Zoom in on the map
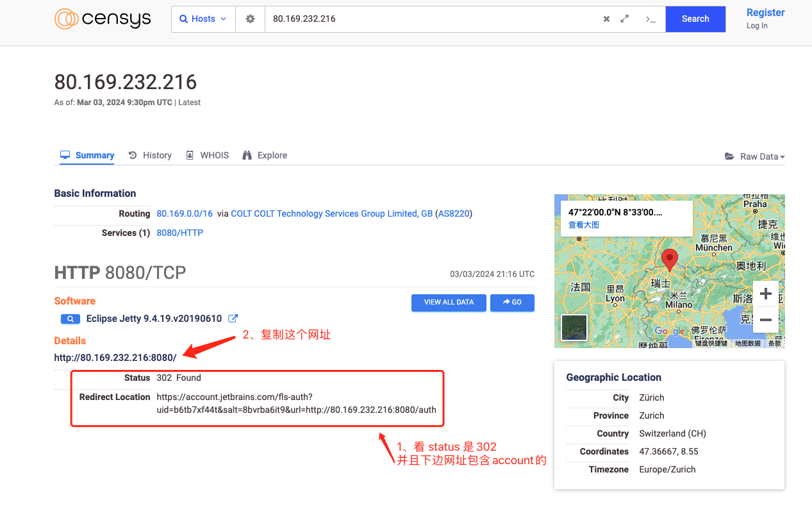This screenshot has width=812, height=518. [x=765, y=294]
